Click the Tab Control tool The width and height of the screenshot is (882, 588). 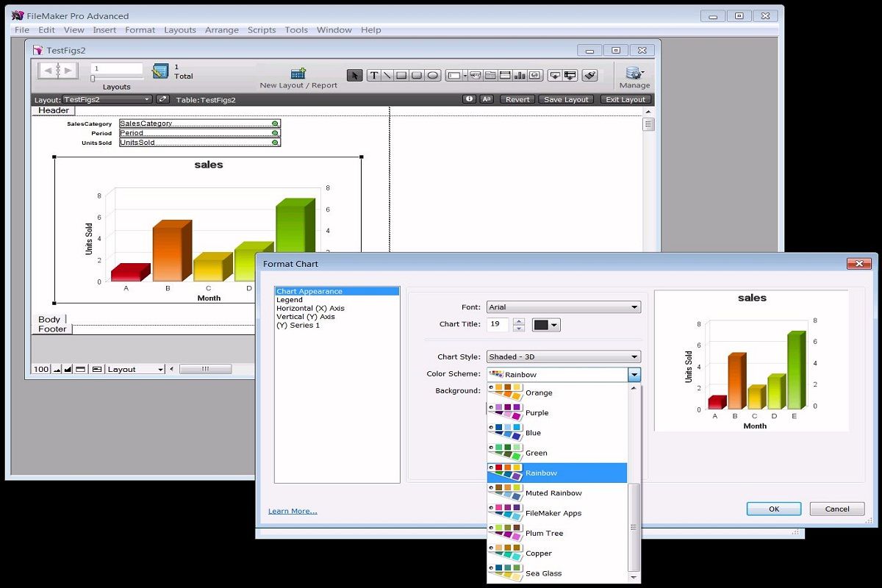490,75
